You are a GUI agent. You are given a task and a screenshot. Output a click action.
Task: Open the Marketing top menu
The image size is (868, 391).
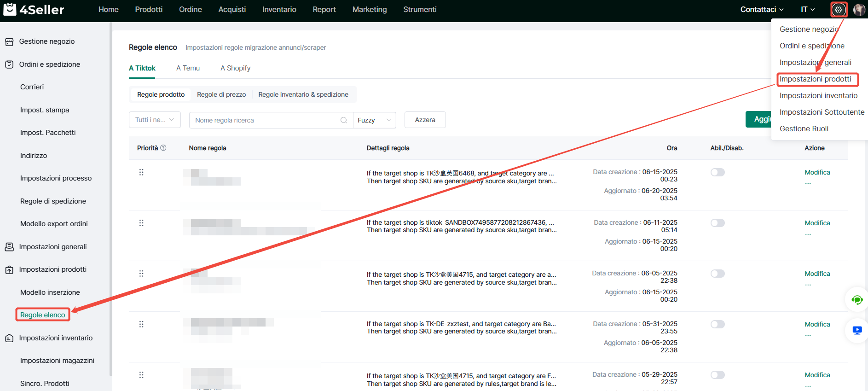(370, 9)
